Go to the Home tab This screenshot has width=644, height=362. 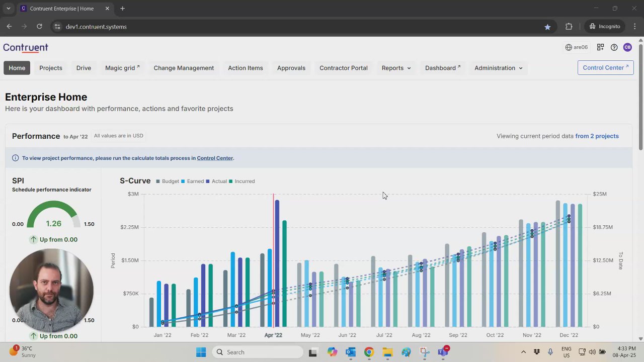pyautogui.click(x=17, y=68)
